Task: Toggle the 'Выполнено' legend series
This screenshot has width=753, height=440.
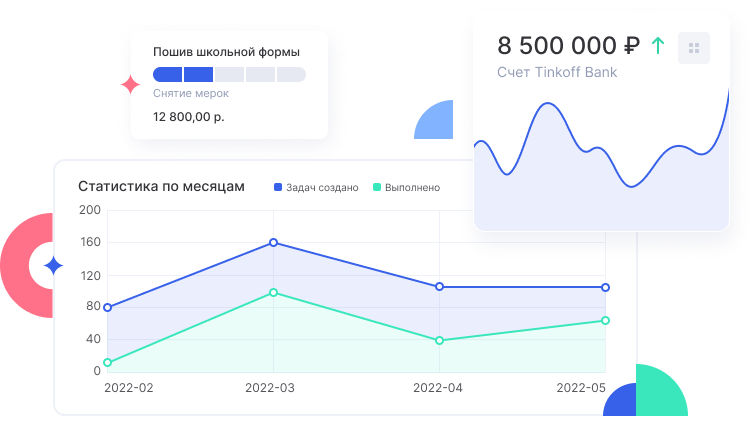Action: [406, 187]
